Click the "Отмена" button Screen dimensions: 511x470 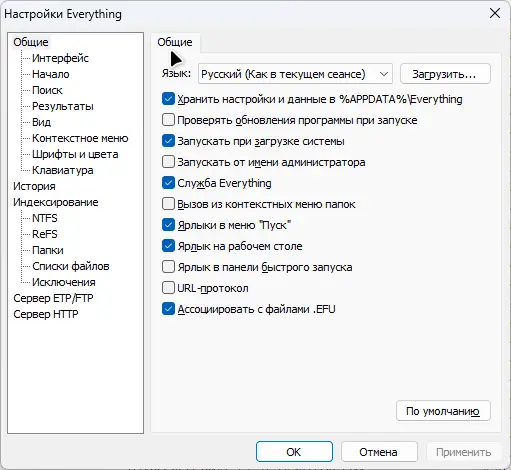pyautogui.click(x=379, y=452)
